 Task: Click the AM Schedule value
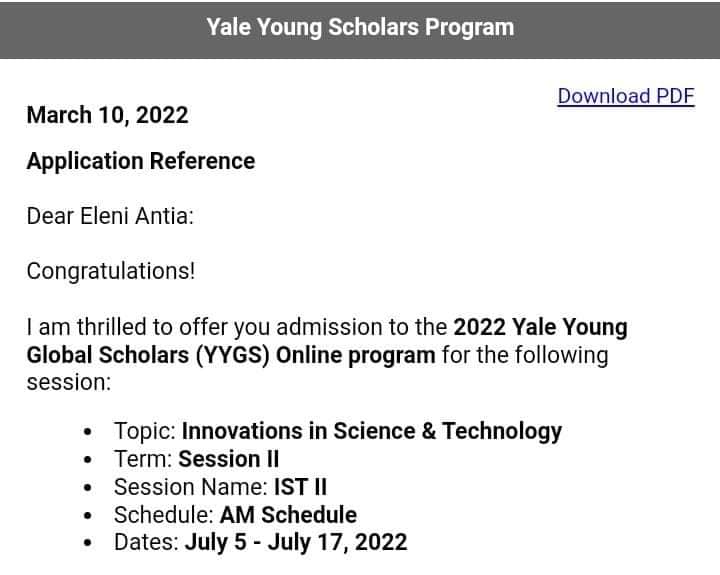[x=288, y=515]
